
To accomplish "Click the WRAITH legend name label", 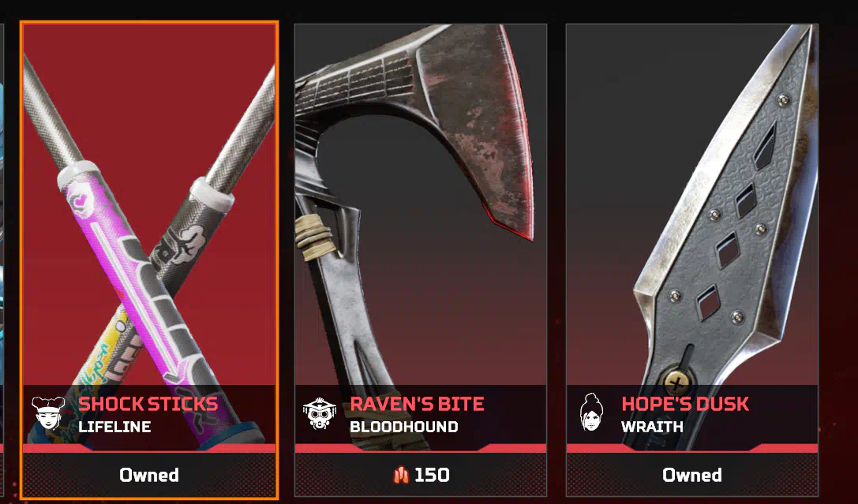I will (x=652, y=427).
